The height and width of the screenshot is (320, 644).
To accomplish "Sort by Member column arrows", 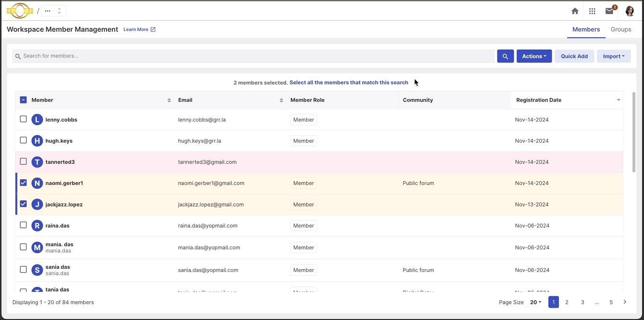I will pos(169,100).
